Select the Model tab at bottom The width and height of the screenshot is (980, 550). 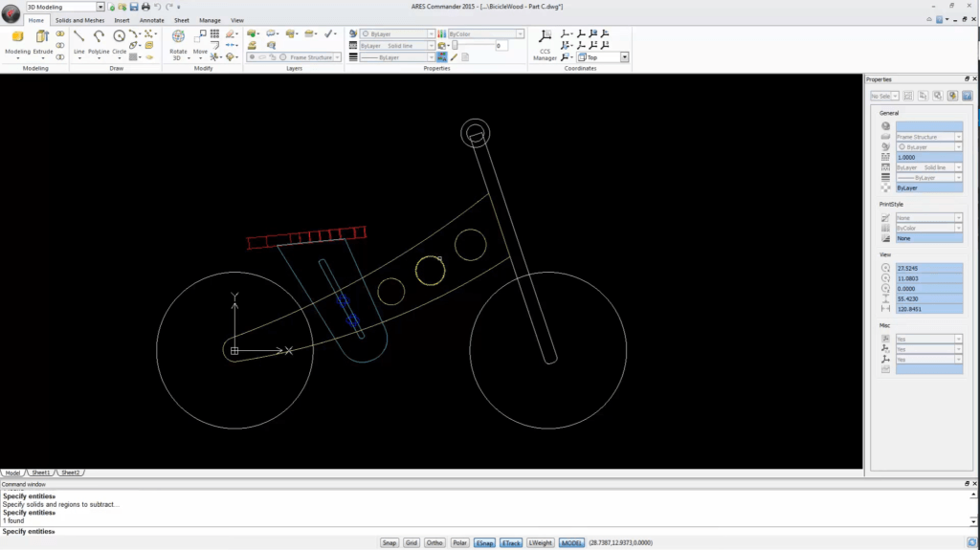(x=12, y=473)
